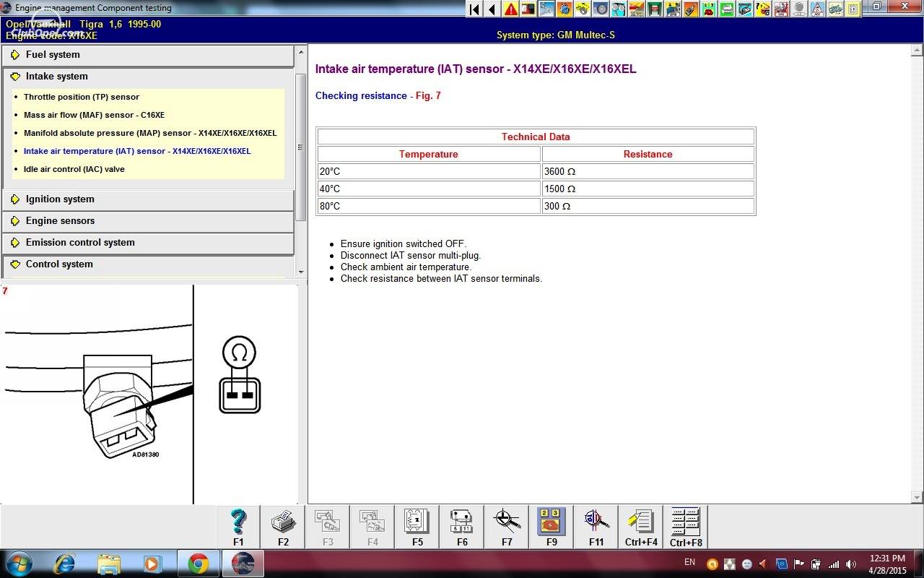Go to first page with the skip-back arrow

click(x=474, y=9)
